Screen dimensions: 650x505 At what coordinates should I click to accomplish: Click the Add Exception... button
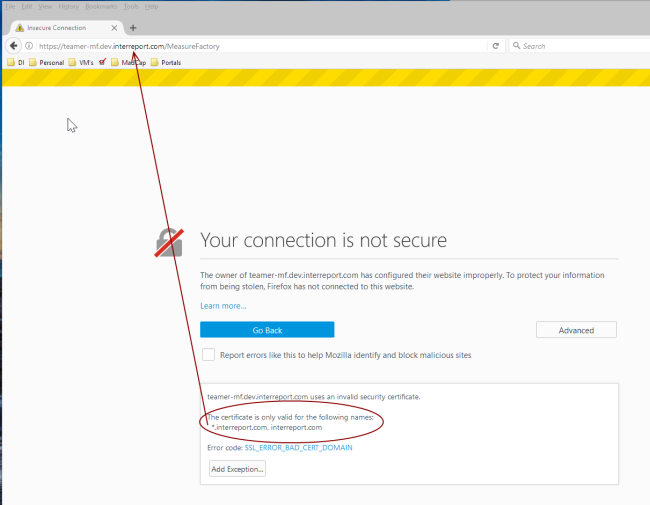point(237,468)
